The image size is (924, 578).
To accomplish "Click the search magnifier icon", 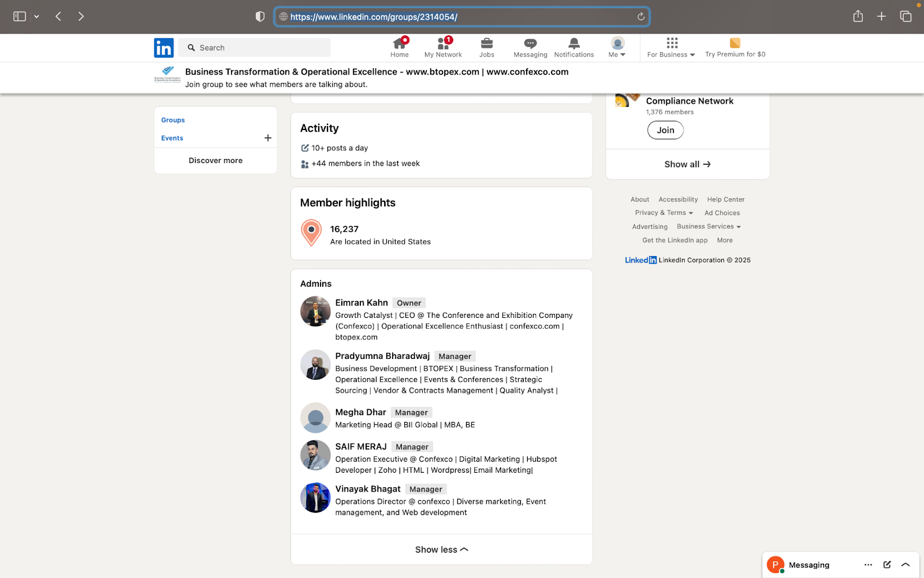I will click(x=191, y=48).
